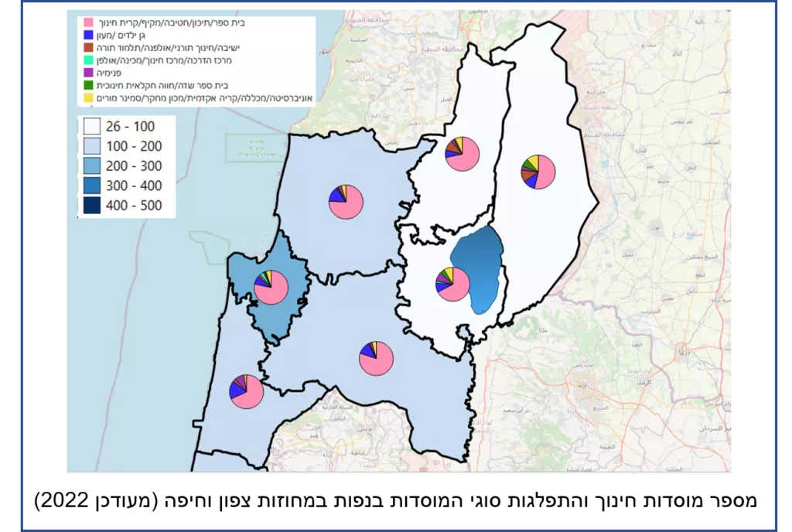The image size is (792, 532).
Task: Click the pie chart beside the Sea of Galilee
Action: click(453, 284)
